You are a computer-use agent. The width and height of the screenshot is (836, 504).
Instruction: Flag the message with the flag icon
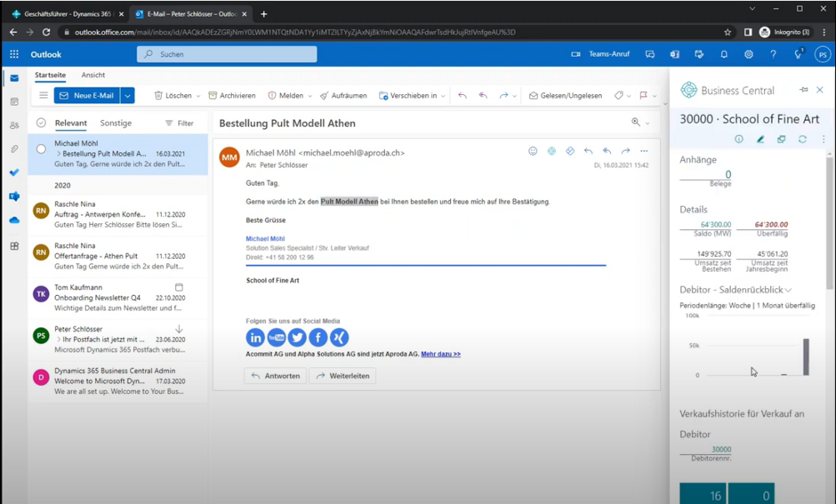[x=644, y=95]
